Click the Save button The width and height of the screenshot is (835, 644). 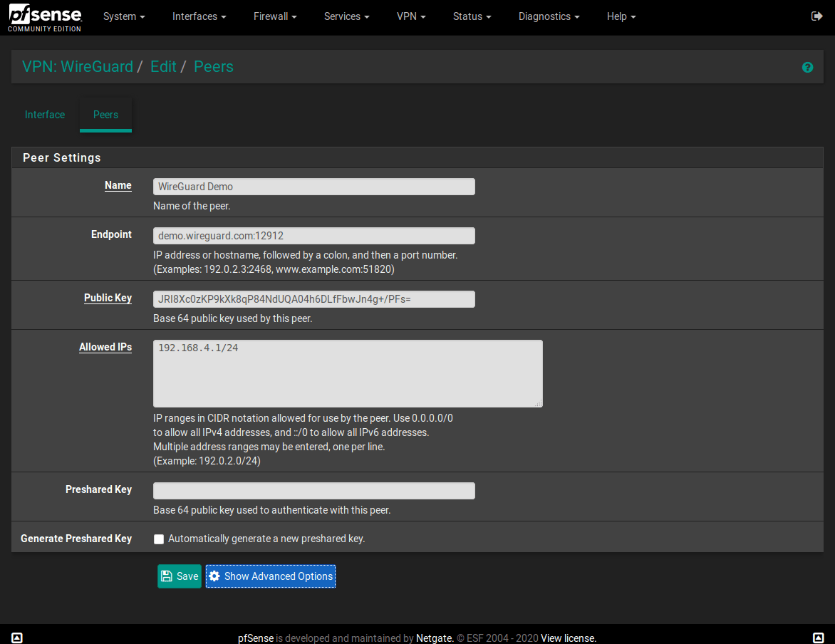click(x=180, y=576)
